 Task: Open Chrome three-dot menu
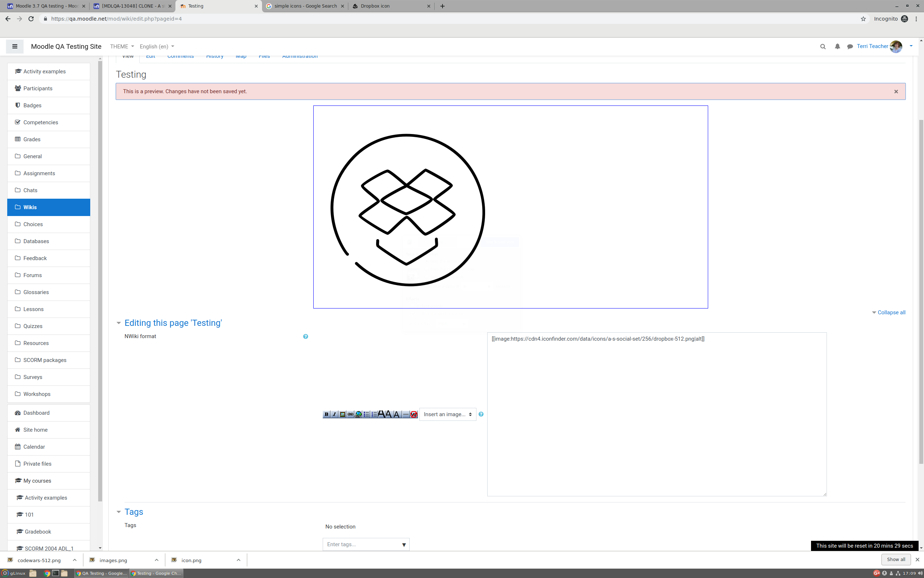916,19
